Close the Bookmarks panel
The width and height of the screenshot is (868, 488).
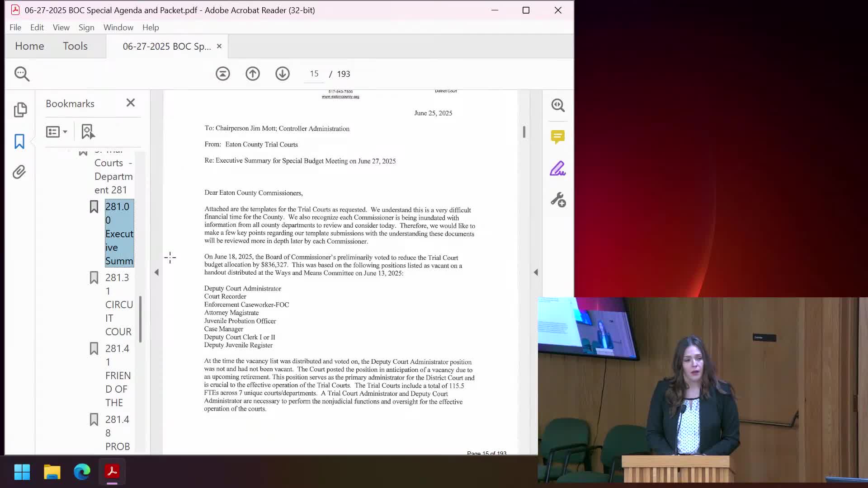click(131, 103)
